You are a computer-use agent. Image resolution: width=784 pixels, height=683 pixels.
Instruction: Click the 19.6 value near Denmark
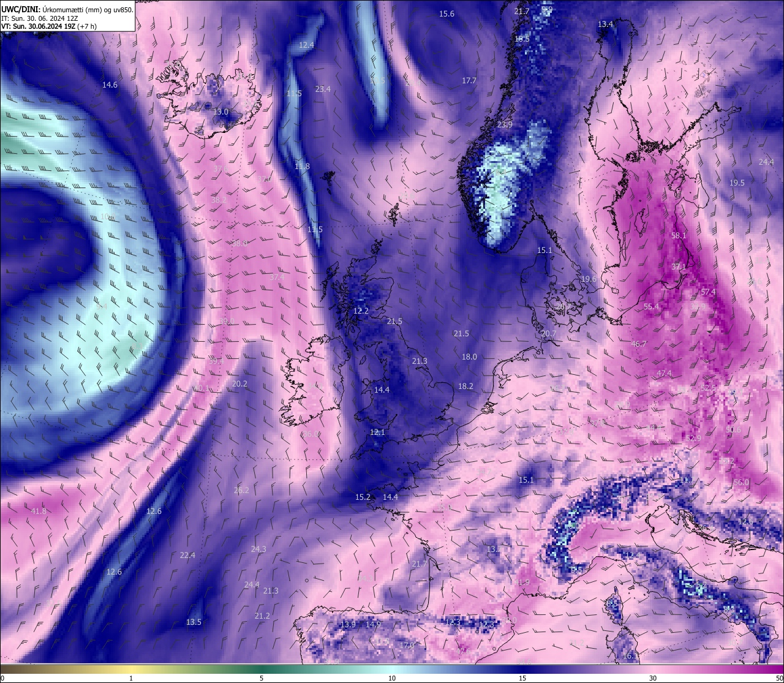[x=589, y=279]
